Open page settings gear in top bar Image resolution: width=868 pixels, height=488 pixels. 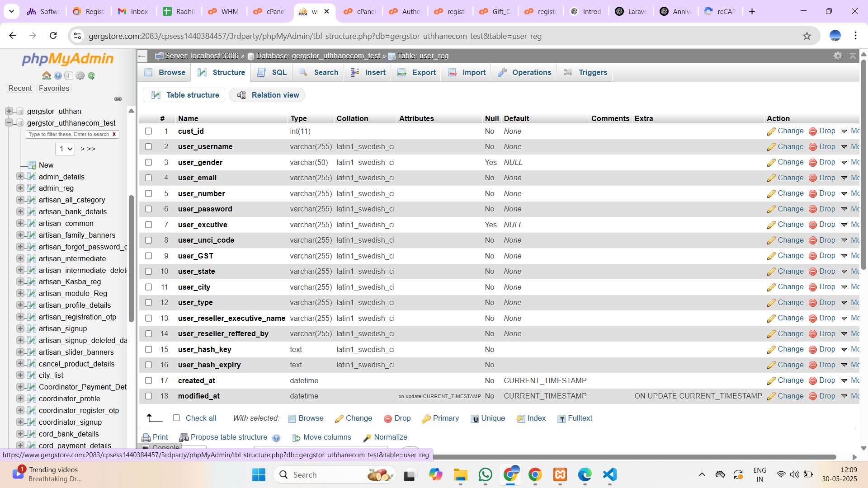coord(838,56)
